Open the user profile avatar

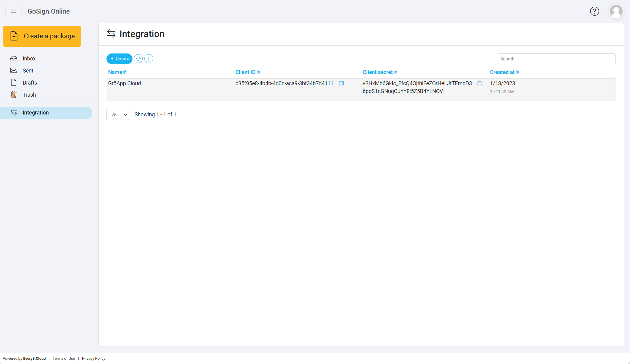[x=616, y=11]
